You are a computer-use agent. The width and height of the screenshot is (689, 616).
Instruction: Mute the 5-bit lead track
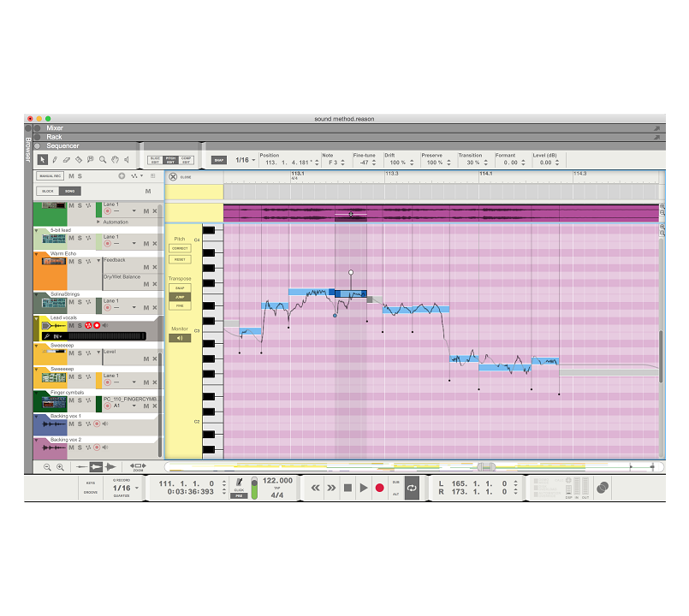(x=71, y=238)
